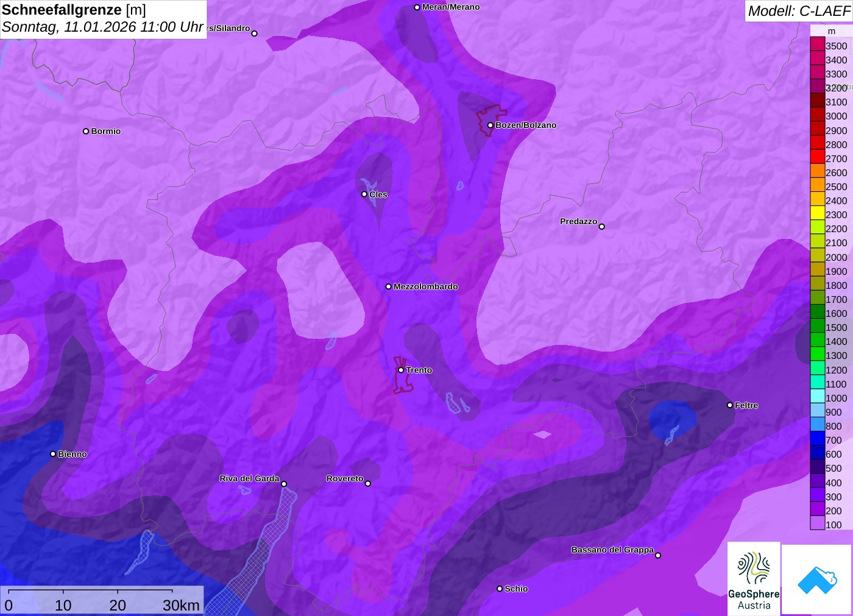This screenshot has height=616, width=853.
Task: Click the Silandro marker dot
Action: 254,34
